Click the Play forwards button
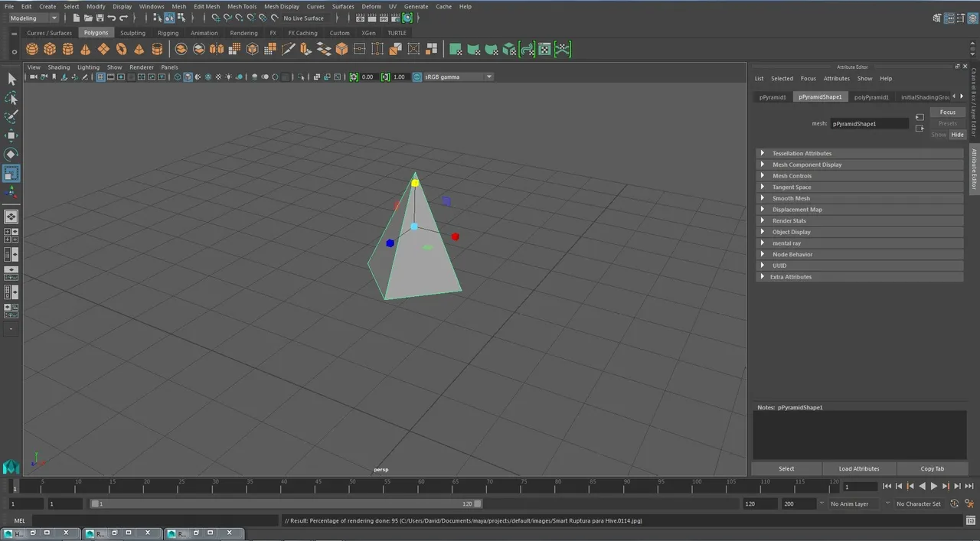The width and height of the screenshot is (980, 541). (x=934, y=486)
